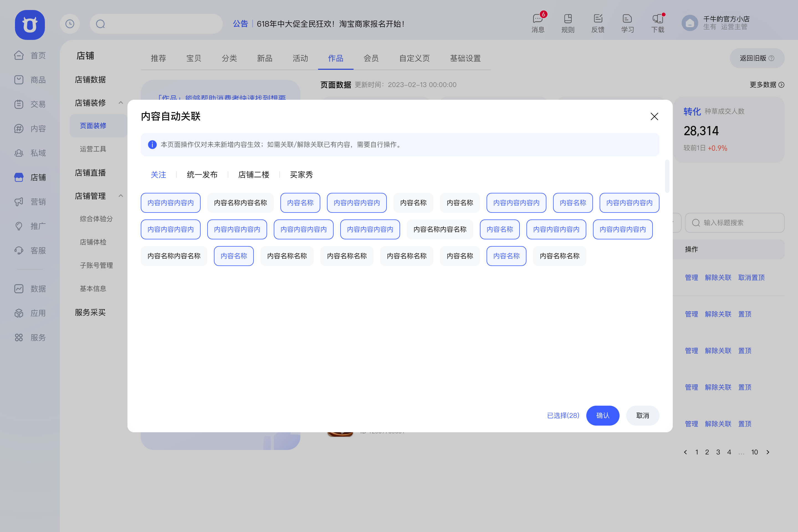Open 营销 in left sidebar
Screen dimensions: 798x532
[x=30, y=202]
